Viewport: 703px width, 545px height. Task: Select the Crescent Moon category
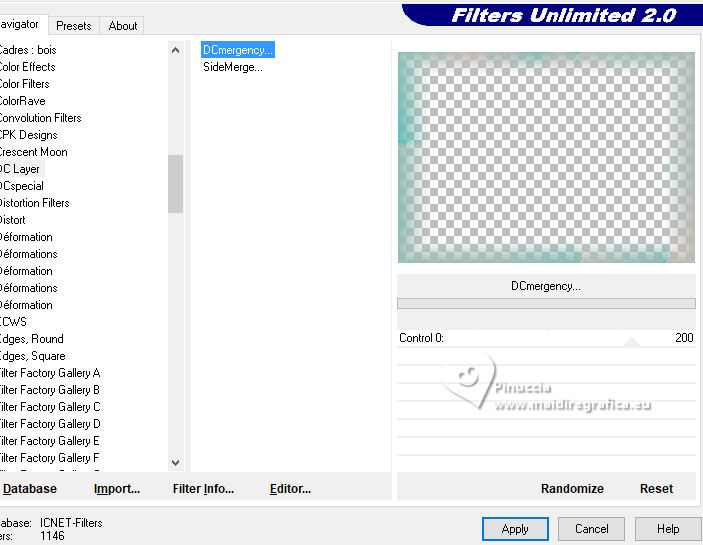point(34,152)
